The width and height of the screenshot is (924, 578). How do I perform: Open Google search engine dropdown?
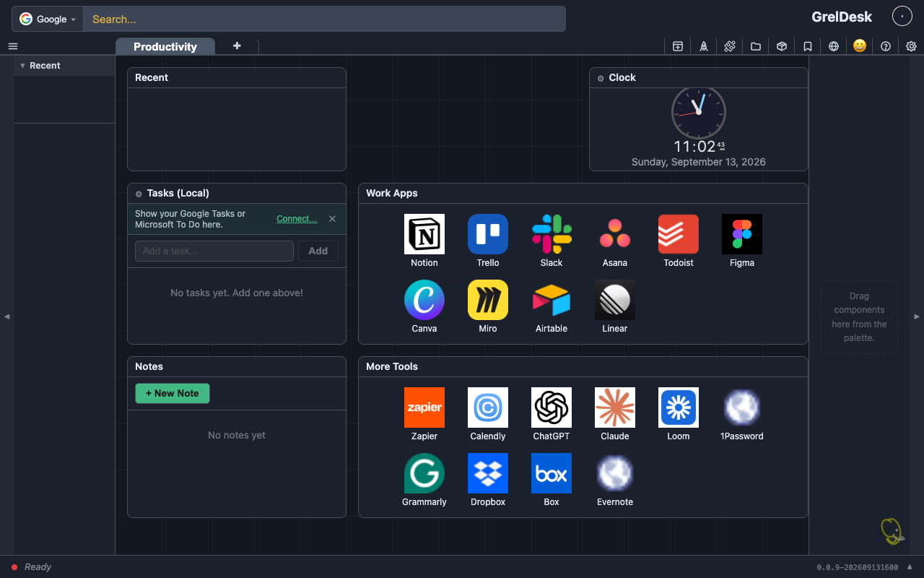(x=48, y=19)
